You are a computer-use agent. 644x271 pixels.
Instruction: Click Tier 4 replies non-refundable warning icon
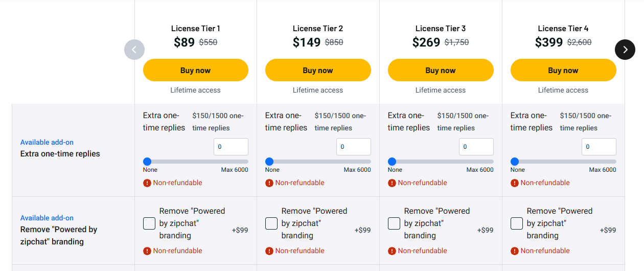click(515, 183)
